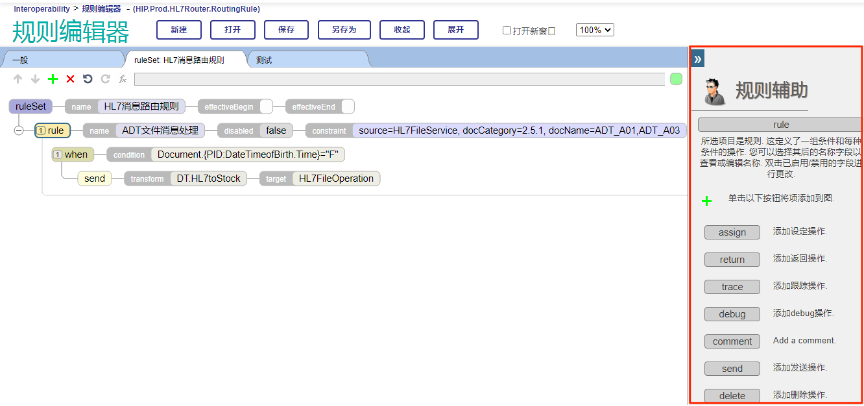Click the move down arrow icon
Screen dimensions: 864x406
click(x=35, y=79)
